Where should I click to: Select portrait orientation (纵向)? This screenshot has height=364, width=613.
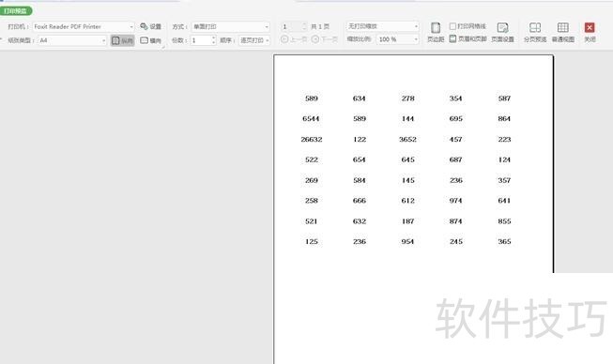[122, 40]
